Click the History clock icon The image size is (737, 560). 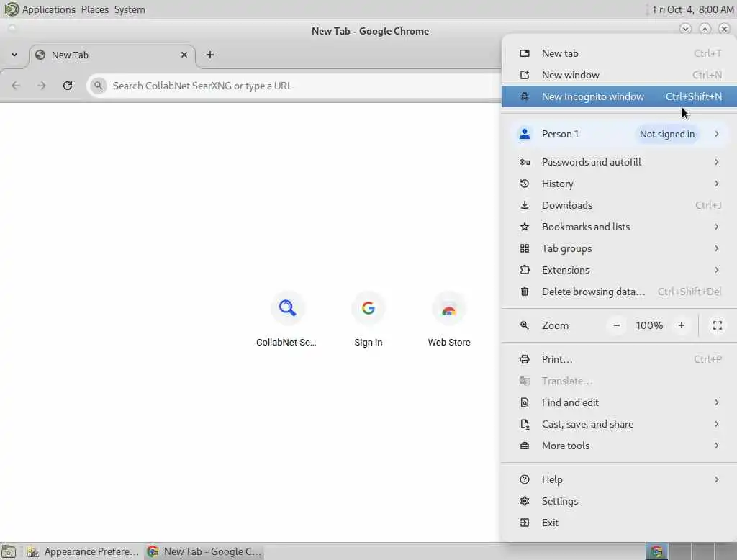click(x=525, y=184)
